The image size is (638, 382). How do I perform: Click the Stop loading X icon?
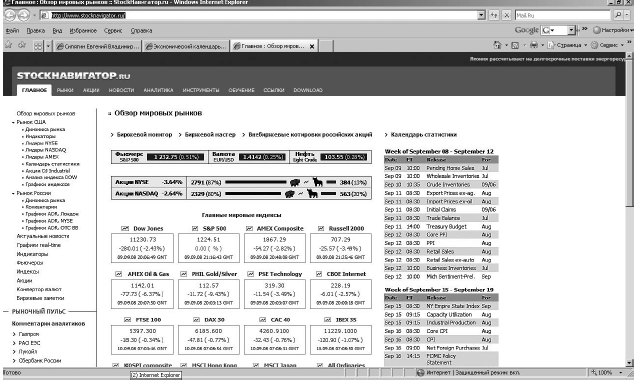click(x=507, y=15)
